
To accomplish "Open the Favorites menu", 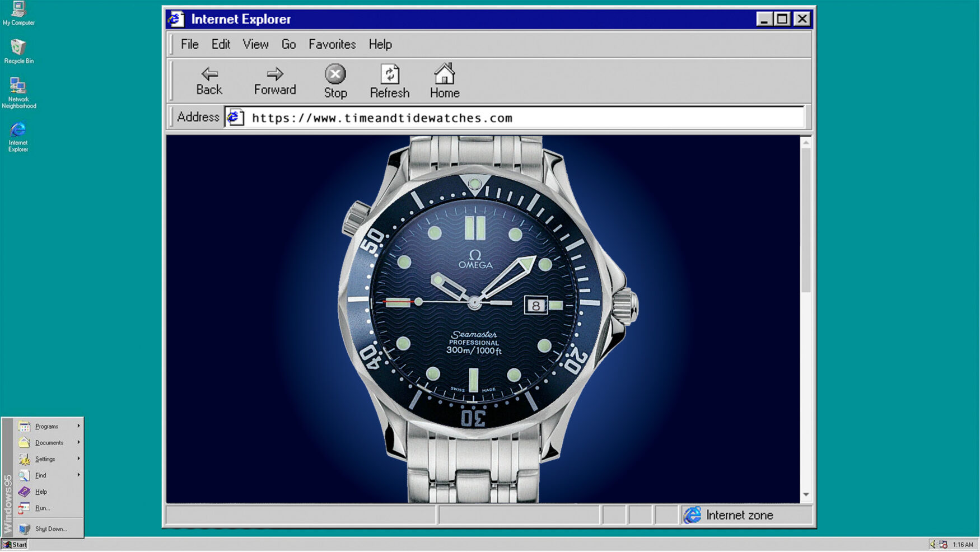I will click(x=332, y=44).
